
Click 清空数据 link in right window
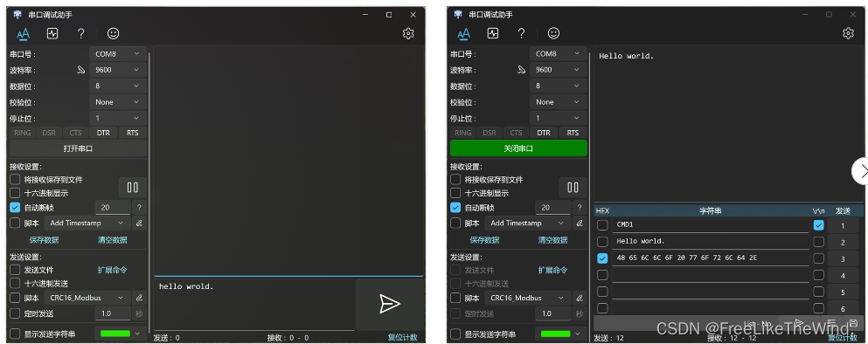click(x=552, y=240)
